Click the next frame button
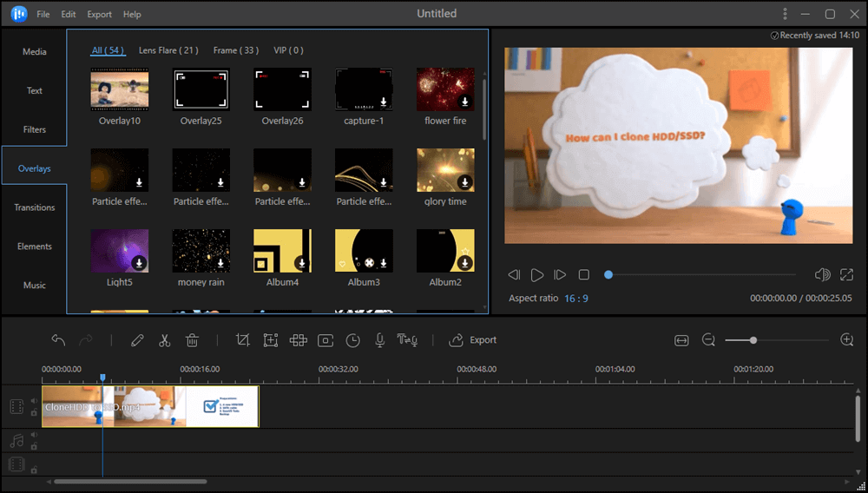The width and height of the screenshot is (868, 493). tap(560, 274)
